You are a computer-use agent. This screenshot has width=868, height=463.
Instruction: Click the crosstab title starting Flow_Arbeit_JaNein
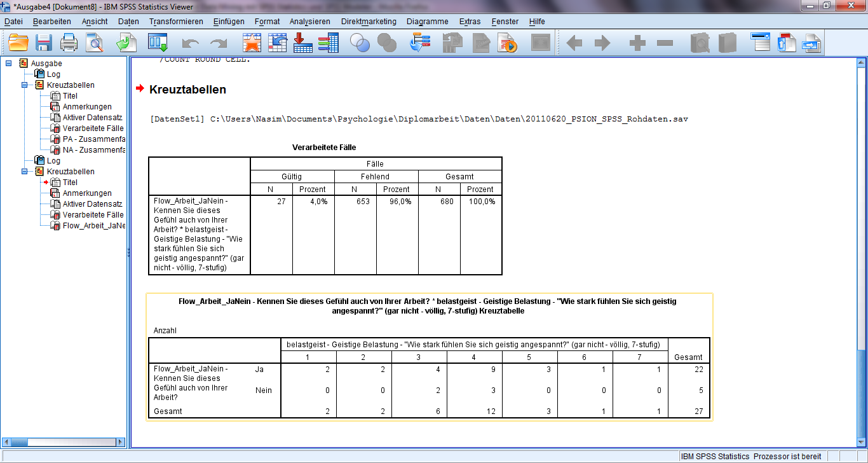click(x=428, y=307)
